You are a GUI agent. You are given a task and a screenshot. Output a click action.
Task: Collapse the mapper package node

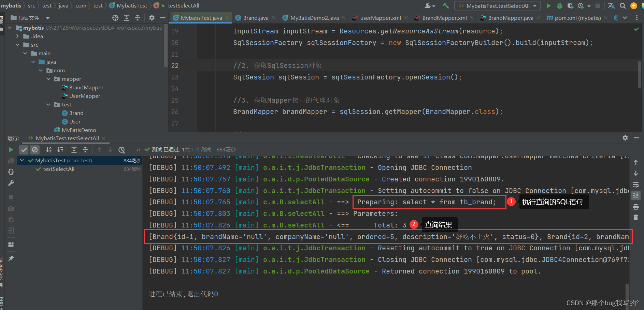(48, 79)
